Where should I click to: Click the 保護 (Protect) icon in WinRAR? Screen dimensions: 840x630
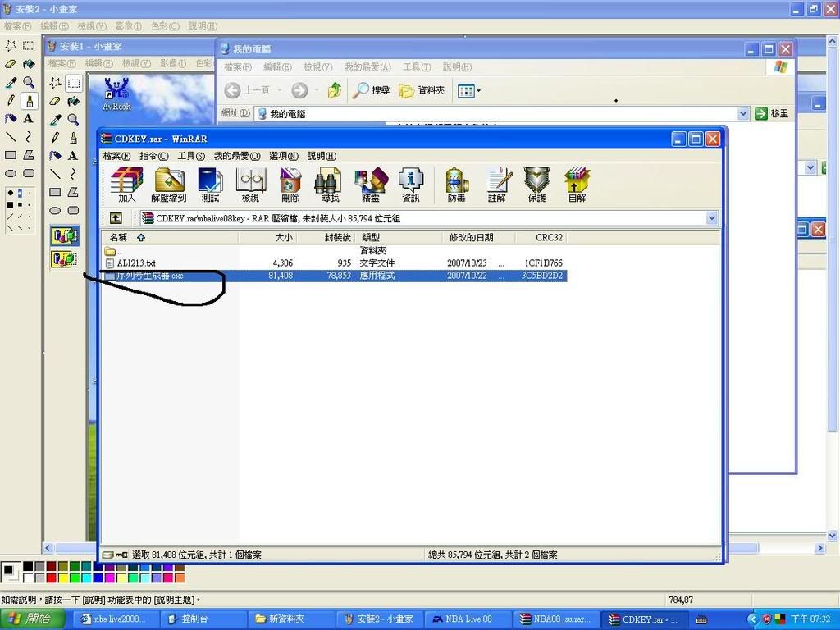(536, 185)
